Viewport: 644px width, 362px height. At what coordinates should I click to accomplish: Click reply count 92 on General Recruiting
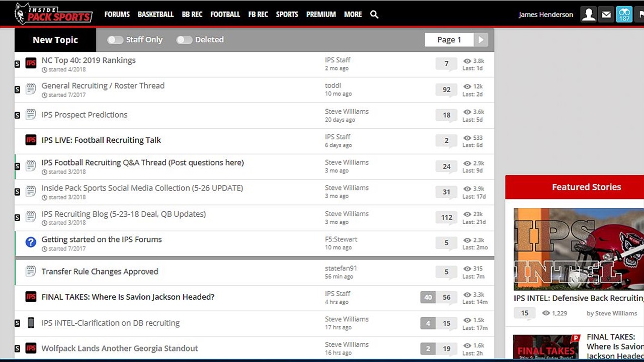pyautogui.click(x=447, y=89)
